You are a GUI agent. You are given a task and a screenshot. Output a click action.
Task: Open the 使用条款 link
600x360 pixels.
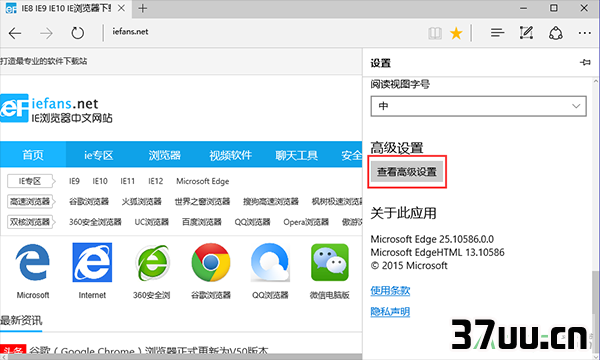click(390, 291)
